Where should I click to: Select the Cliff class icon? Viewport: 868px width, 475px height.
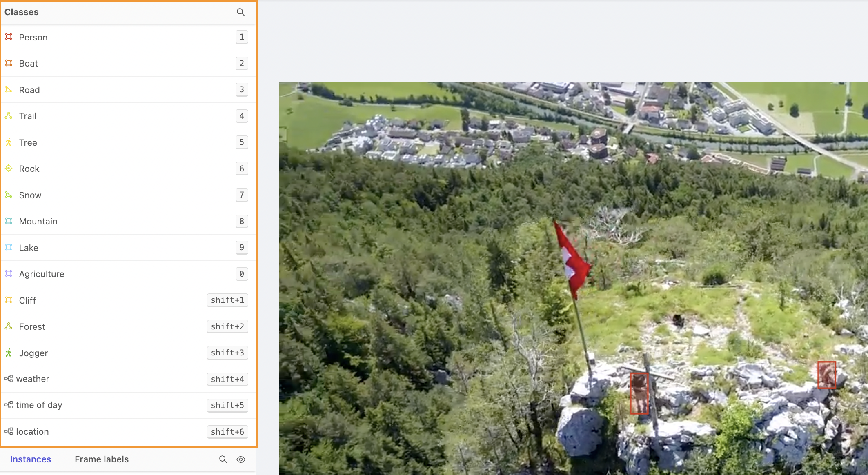point(9,300)
